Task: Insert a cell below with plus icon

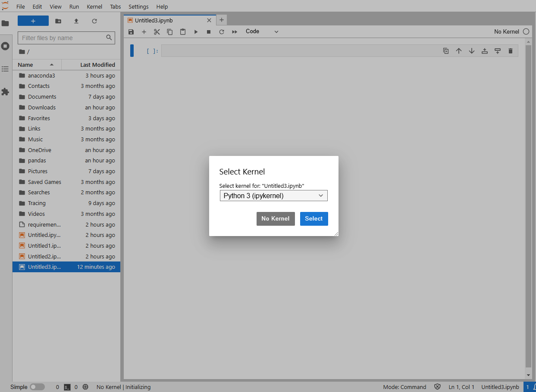Action: (x=144, y=32)
